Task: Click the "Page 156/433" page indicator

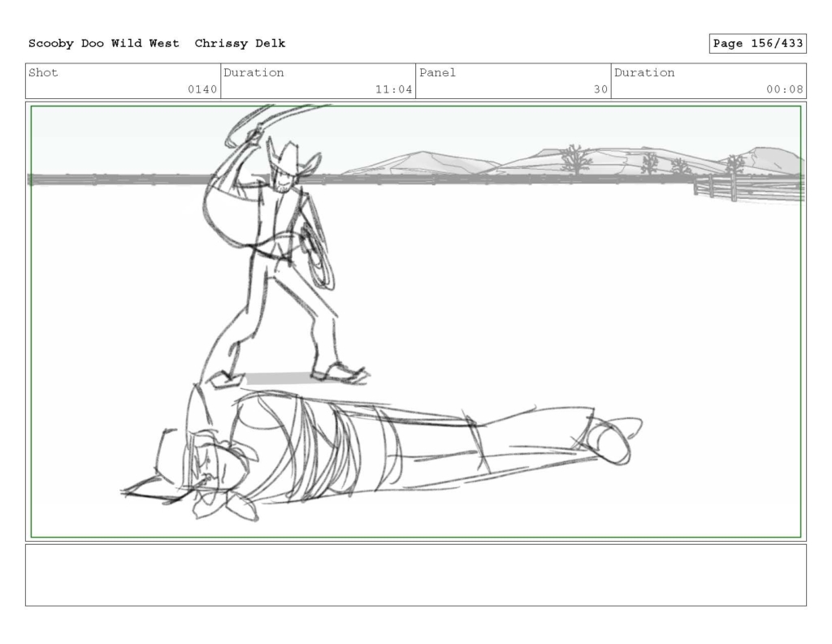Action: pos(758,44)
